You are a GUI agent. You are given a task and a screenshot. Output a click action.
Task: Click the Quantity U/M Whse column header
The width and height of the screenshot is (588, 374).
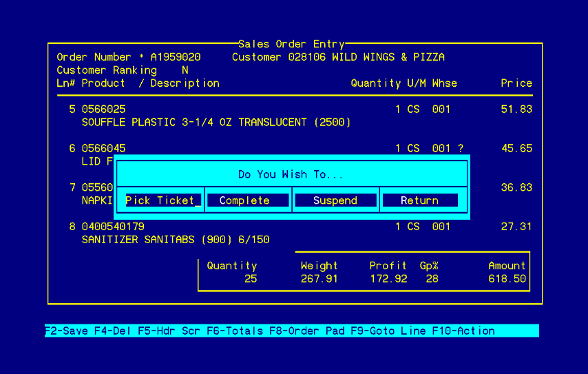coord(404,83)
